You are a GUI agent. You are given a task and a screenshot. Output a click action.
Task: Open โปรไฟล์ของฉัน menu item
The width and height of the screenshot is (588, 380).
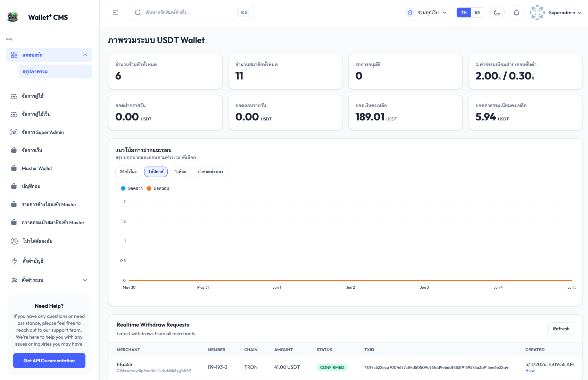pyautogui.click(x=49, y=241)
